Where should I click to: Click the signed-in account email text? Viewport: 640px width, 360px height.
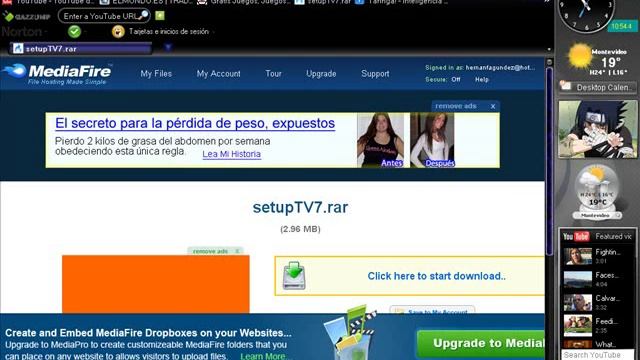tap(500, 68)
